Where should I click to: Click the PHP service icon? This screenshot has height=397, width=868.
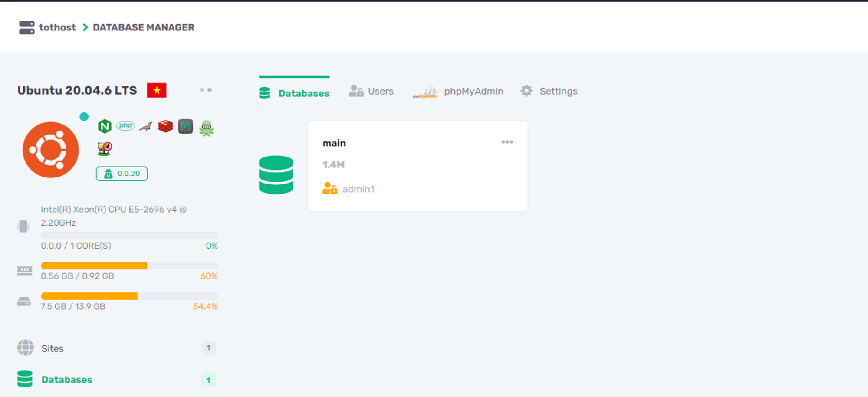point(125,126)
